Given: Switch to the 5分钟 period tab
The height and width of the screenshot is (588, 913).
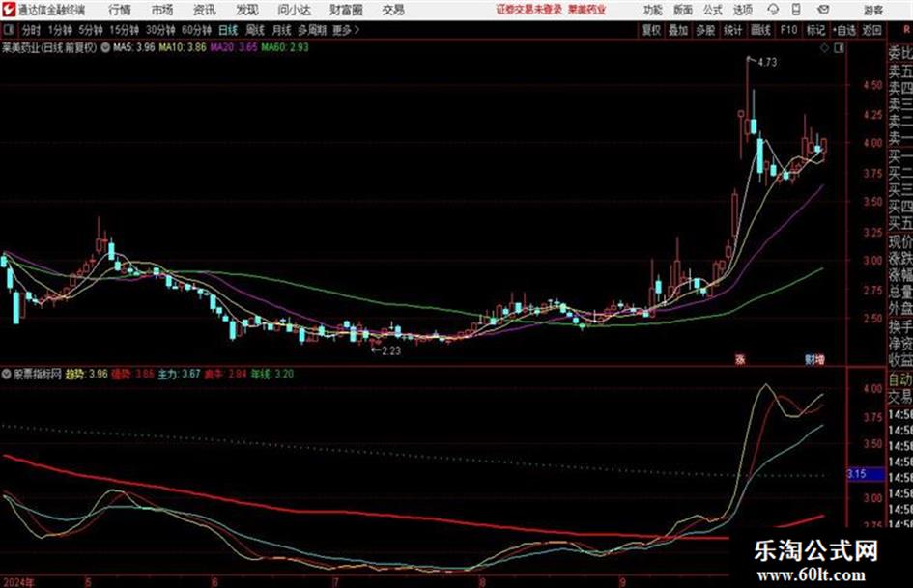Looking at the screenshot, I should tap(90, 30).
